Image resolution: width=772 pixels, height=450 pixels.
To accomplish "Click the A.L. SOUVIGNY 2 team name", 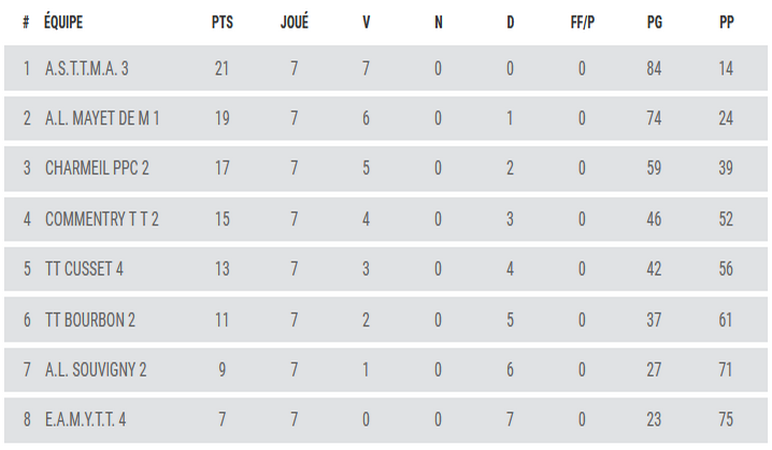I will [96, 370].
